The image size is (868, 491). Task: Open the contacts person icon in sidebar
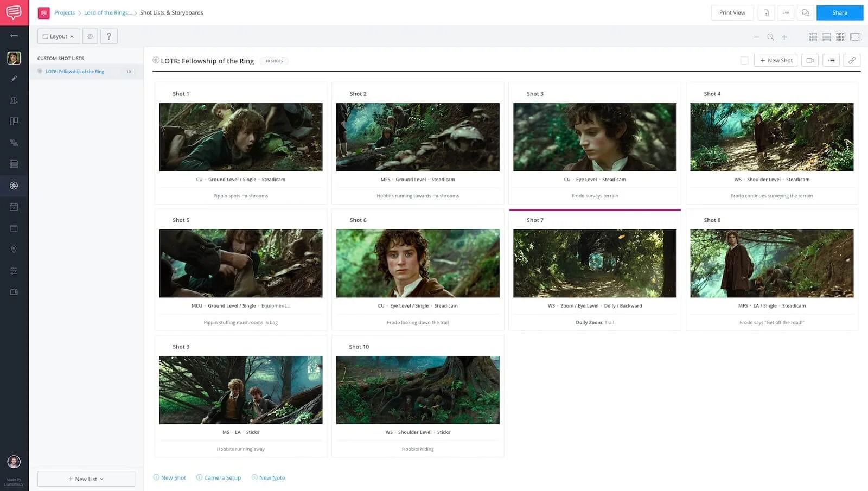click(14, 100)
